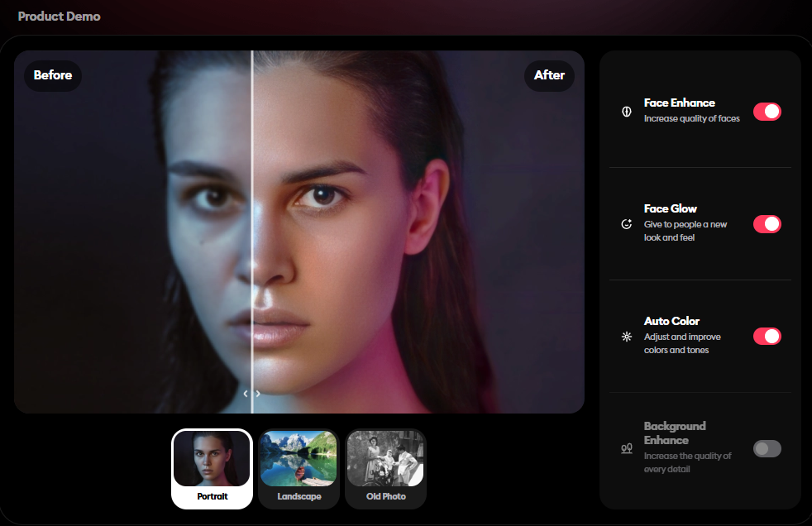The height and width of the screenshot is (526, 812).
Task: Select the Portrait sample thumbnail
Action: pyautogui.click(x=212, y=468)
